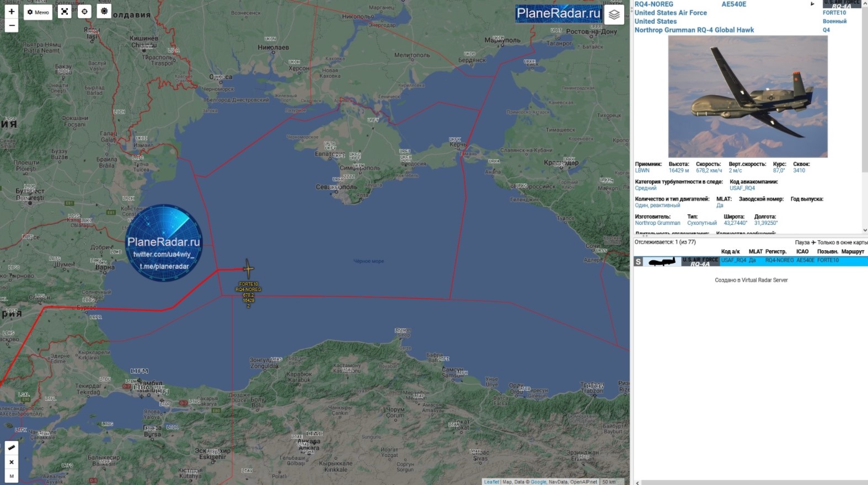The width and height of the screenshot is (868, 485).
Task: Click the left arrow of bottom horizontal scrollbar
Action: [637, 483]
